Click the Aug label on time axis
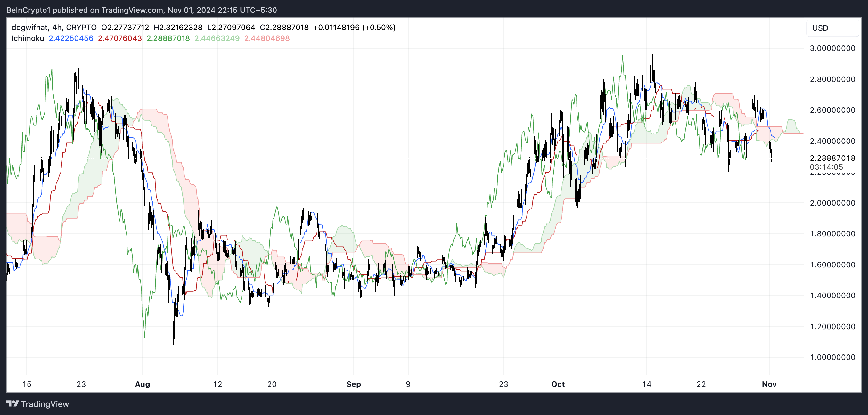 pos(142,384)
